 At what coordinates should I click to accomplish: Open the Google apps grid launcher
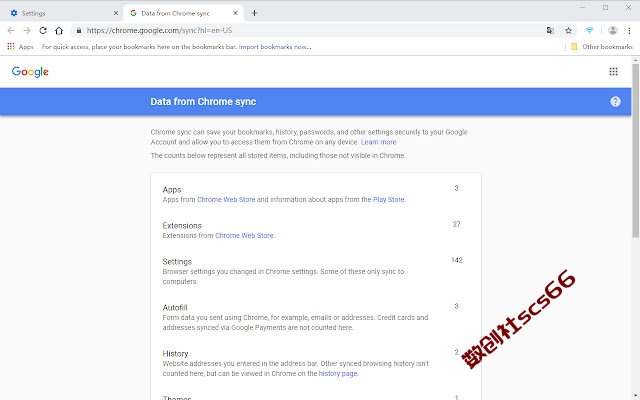tap(613, 71)
